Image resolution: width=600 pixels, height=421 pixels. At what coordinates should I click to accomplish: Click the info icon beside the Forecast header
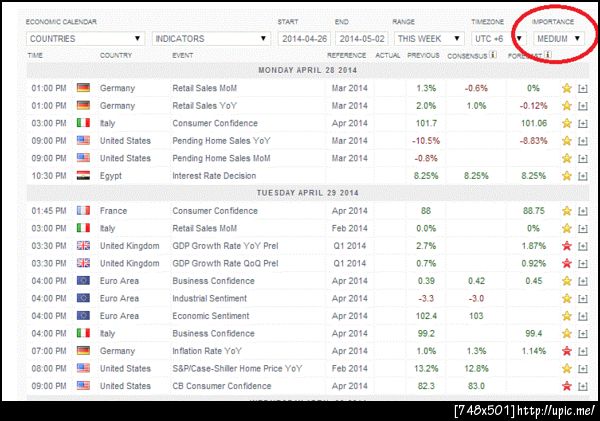pos(549,53)
